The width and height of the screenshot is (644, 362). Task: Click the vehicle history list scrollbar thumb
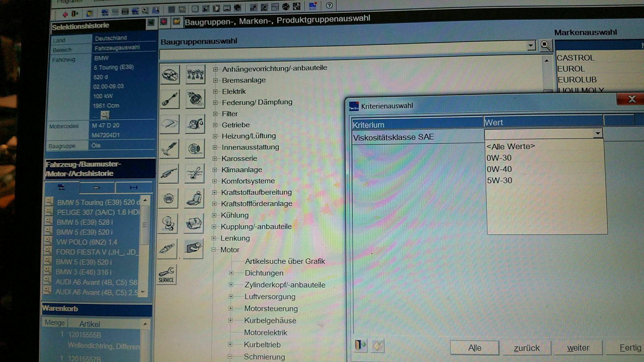[x=144, y=225]
